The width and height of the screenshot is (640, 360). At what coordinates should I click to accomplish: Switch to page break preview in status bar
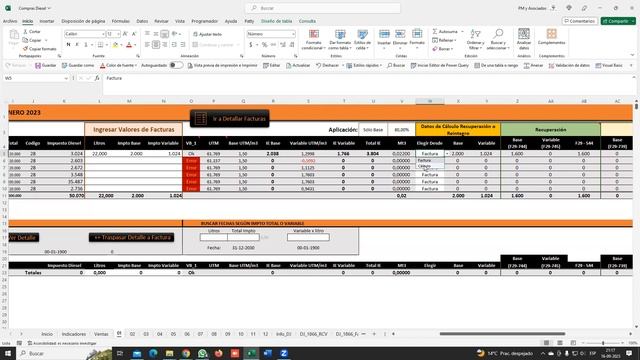(x=573, y=343)
